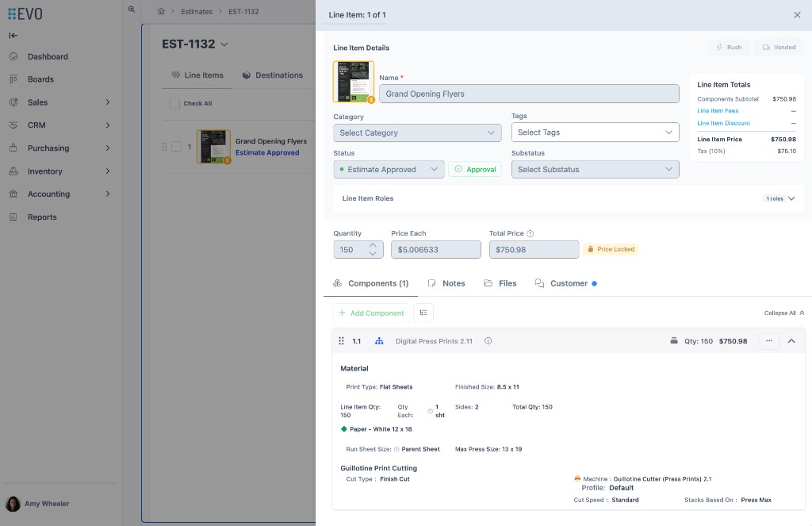Show the Total Price help icon
Screen dimensions: 812x526
click(530, 234)
